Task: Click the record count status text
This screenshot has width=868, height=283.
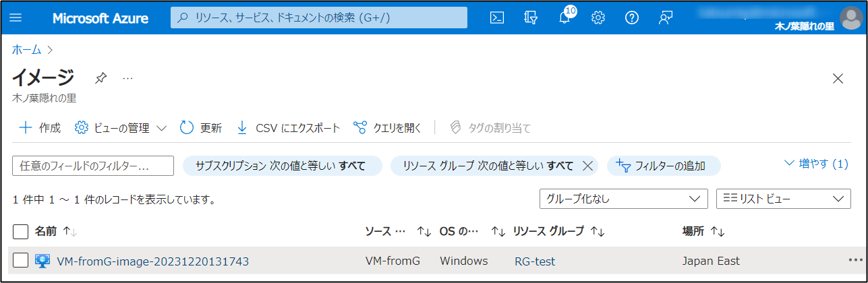Action: coord(114,199)
